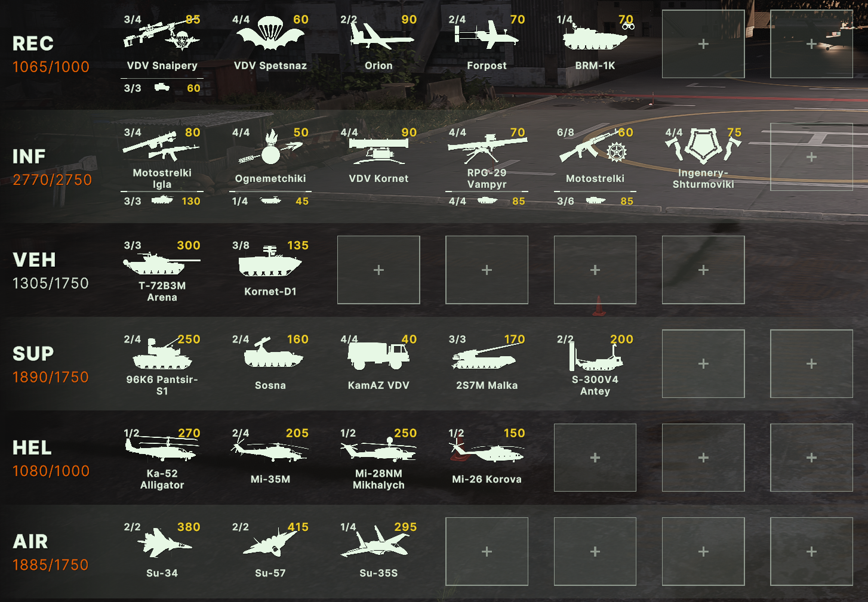Pick the Kornet-D1 vehicle card
This screenshot has width=868, height=602.
pyautogui.click(x=270, y=270)
